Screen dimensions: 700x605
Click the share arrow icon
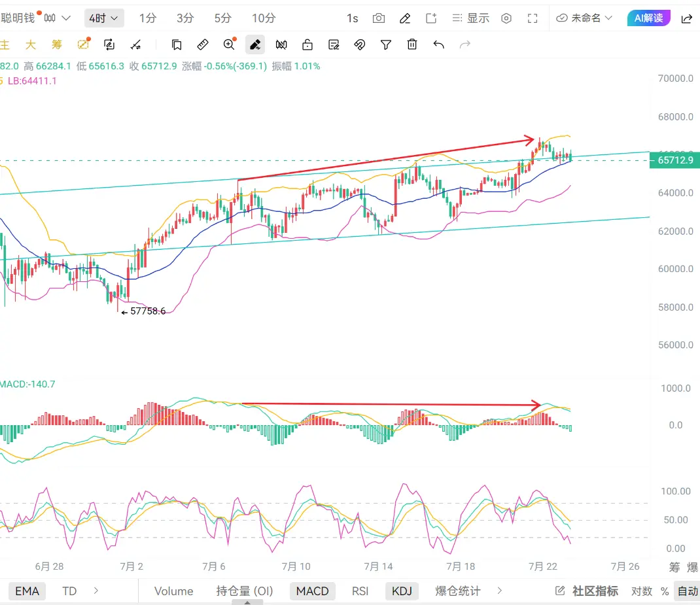(687, 19)
